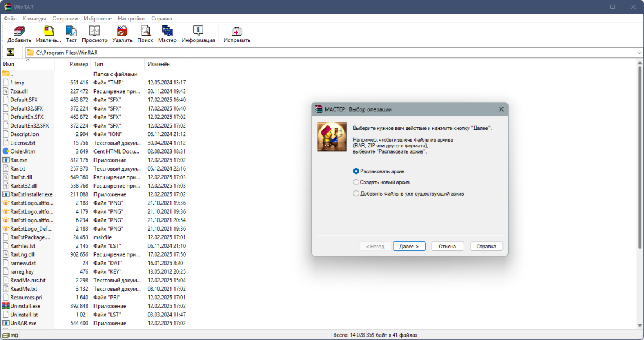Open the Операции menu
Viewport: 644px width, 340px height.
(65, 19)
